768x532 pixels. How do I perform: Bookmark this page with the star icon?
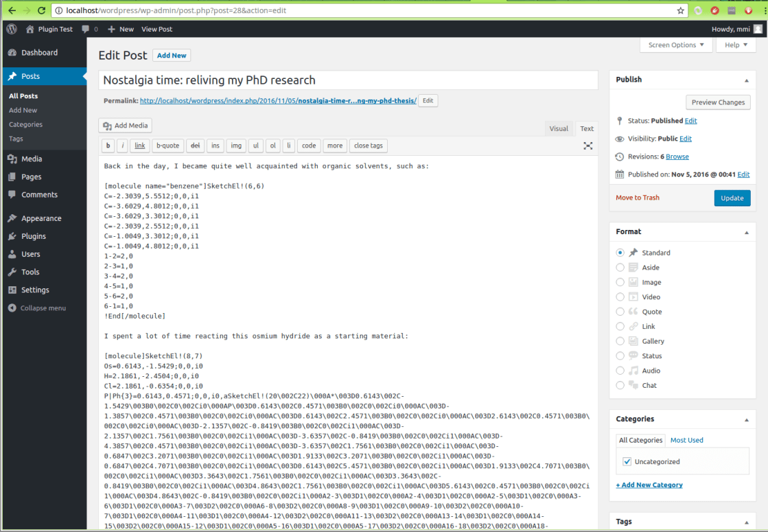[680, 10]
